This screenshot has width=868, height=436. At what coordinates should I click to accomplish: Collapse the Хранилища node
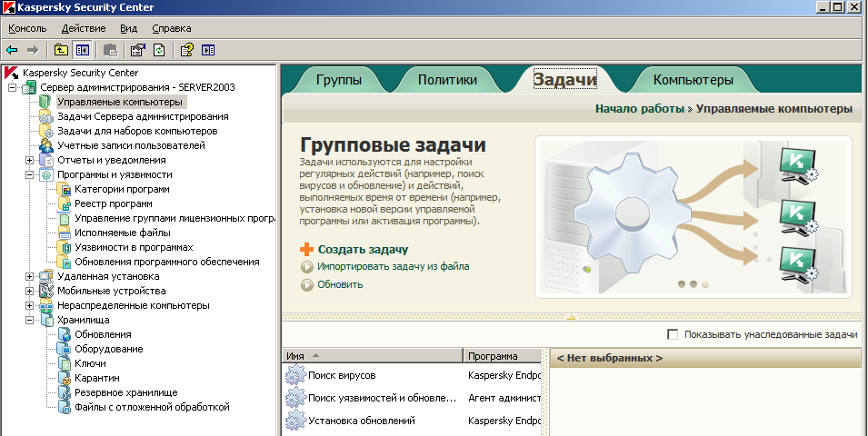(x=29, y=320)
